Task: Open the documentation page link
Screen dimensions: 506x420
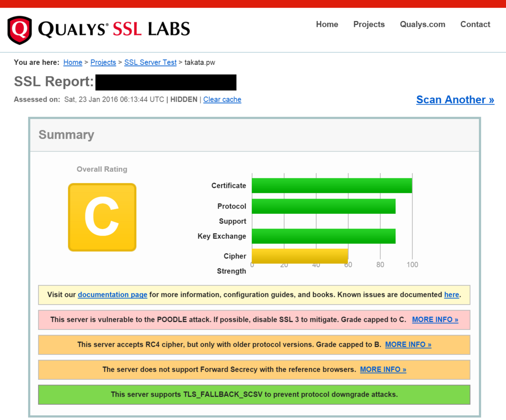Action: [x=112, y=295]
